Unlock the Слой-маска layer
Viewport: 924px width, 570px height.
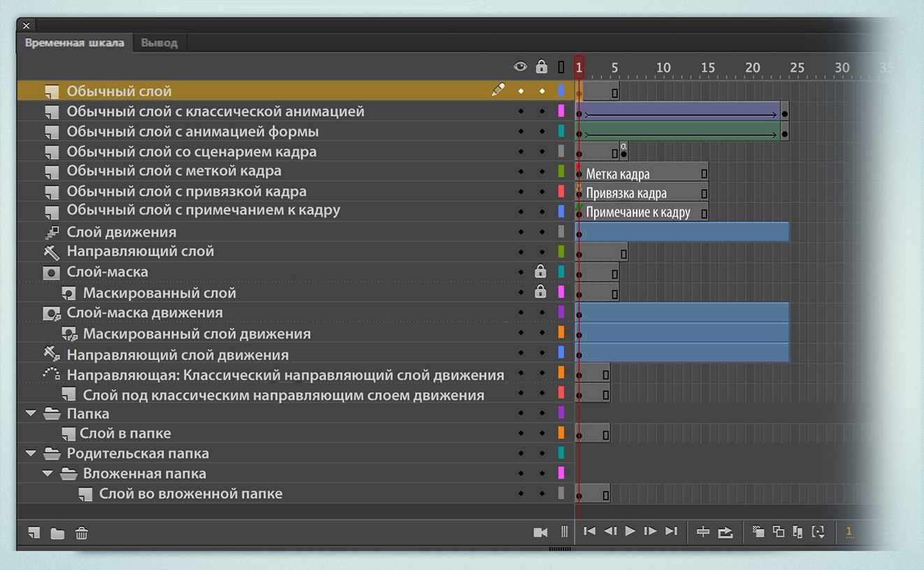click(x=540, y=272)
